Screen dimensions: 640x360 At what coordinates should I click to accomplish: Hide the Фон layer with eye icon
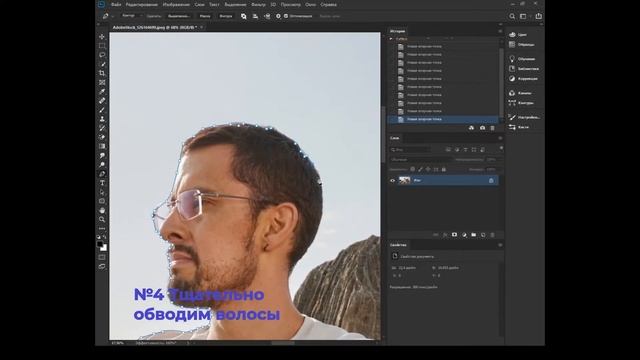pos(393,180)
